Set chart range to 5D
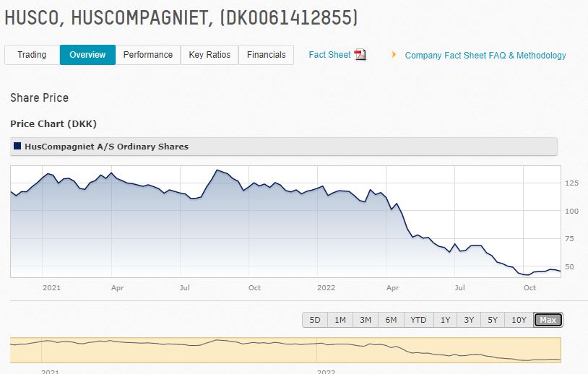Image resolution: width=588 pixels, height=374 pixels. 315,320
